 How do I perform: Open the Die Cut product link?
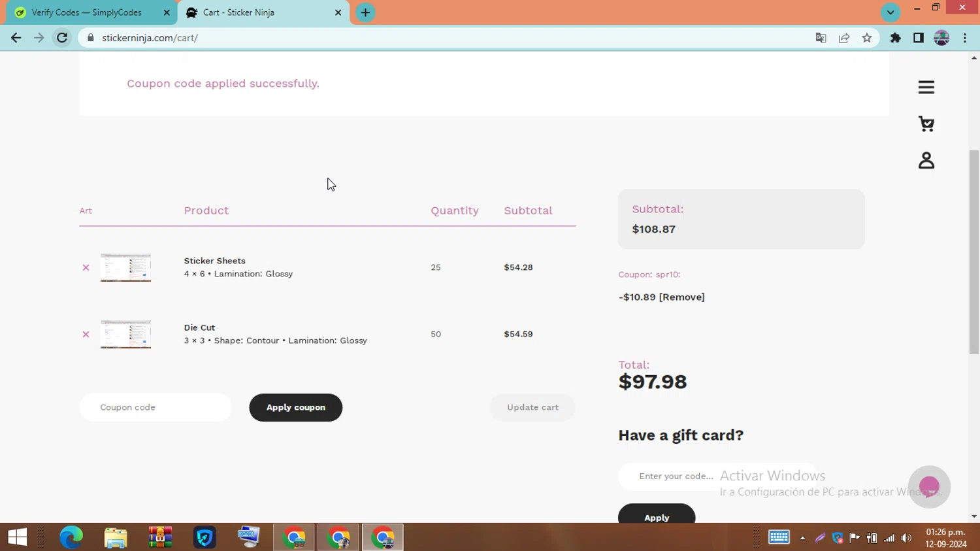coord(199,327)
